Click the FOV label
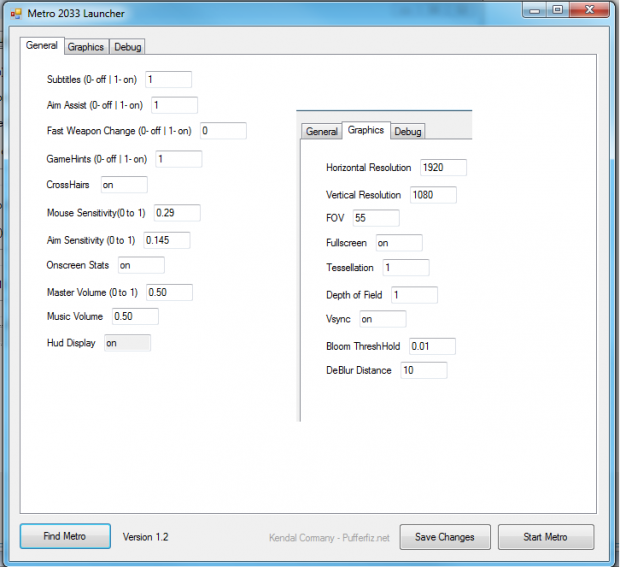Screen dimensions: 620x567 click(x=335, y=218)
